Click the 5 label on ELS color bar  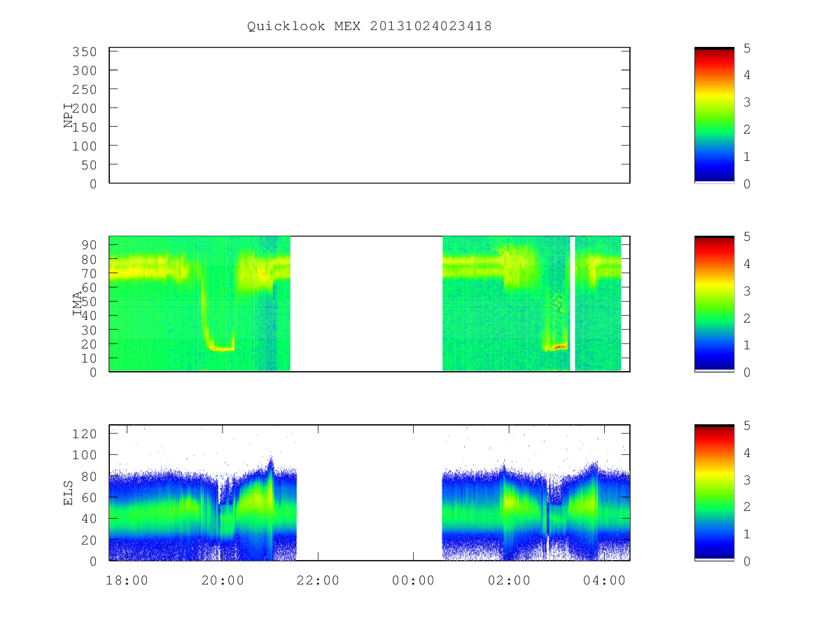(747, 426)
